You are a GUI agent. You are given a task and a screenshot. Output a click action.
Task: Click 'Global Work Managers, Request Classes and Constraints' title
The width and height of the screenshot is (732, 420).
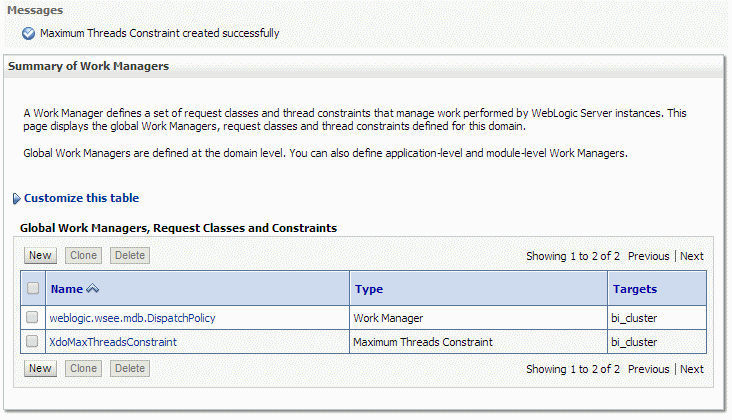[178, 228]
